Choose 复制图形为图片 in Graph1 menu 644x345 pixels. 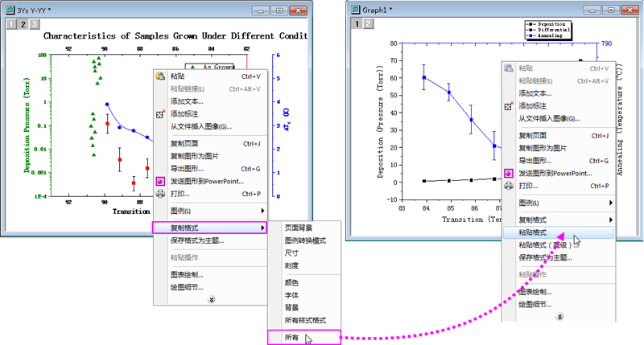pos(543,148)
